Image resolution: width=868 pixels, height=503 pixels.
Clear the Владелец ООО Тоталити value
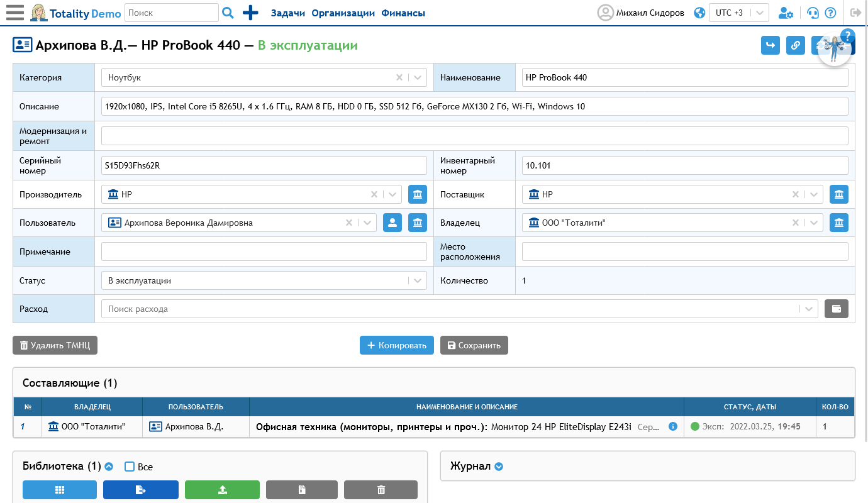(x=796, y=223)
